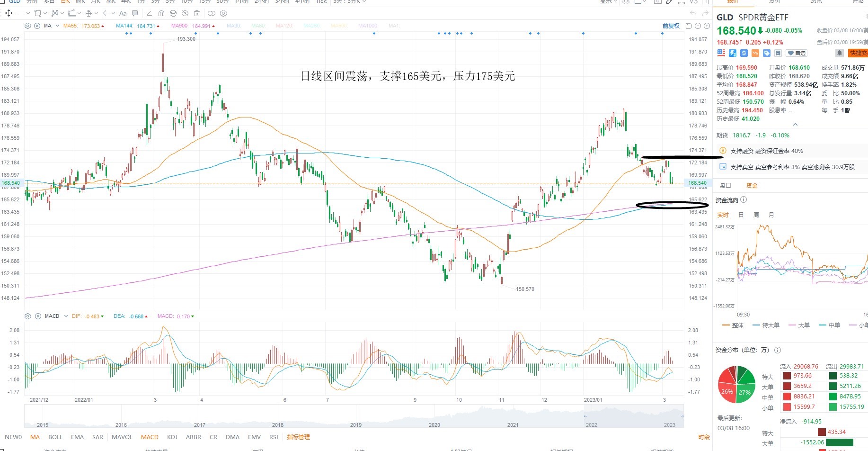The height and width of the screenshot is (451, 868).
Task: Toggle RSI sub-indicator
Action: coord(274,437)
